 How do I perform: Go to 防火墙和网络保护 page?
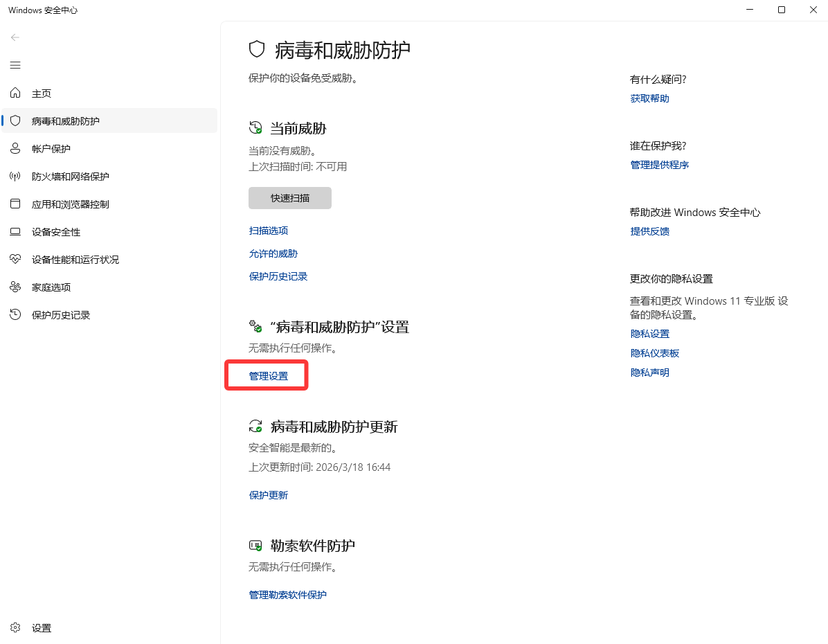click(109, 177)
